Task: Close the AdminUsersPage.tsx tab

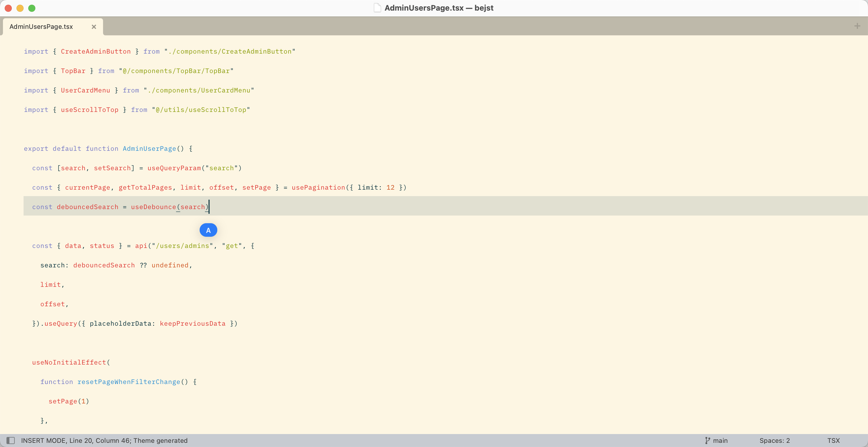Action: 94,27
